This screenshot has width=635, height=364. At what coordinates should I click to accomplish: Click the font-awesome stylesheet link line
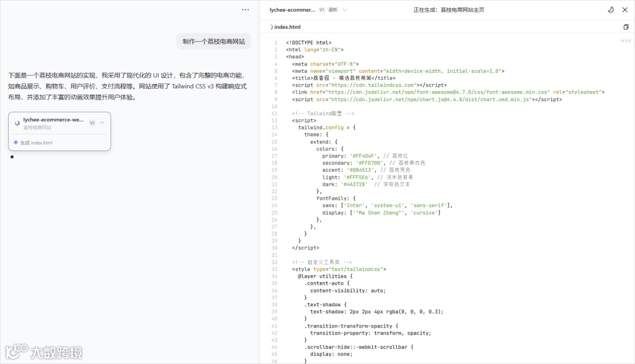pyautogui.click(x=448, y=92)
